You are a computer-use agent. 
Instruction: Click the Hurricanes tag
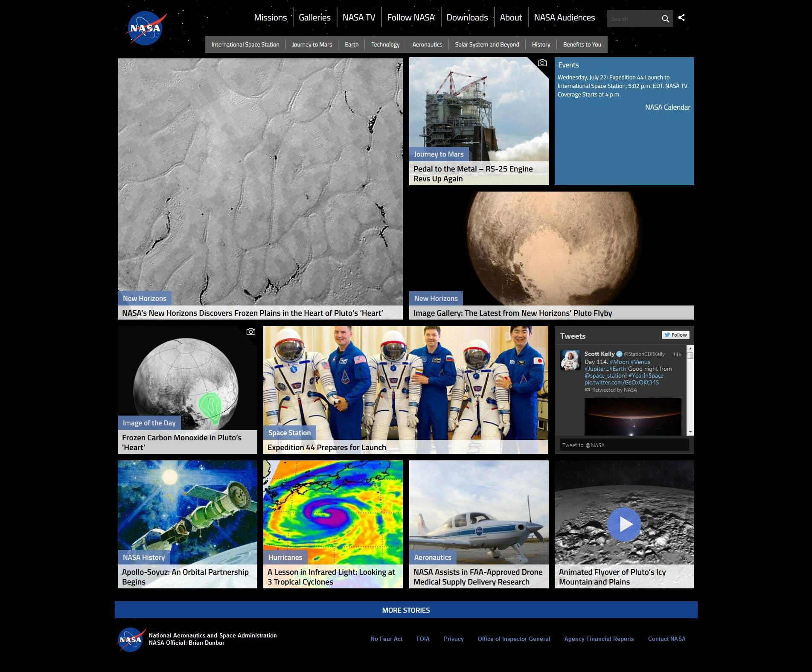click(285, 557)
